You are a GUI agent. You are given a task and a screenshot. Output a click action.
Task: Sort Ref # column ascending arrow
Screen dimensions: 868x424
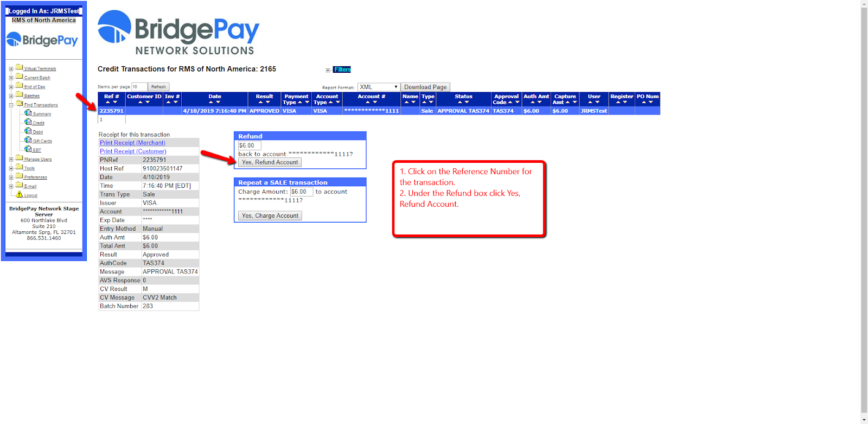(x=108, y=102)
